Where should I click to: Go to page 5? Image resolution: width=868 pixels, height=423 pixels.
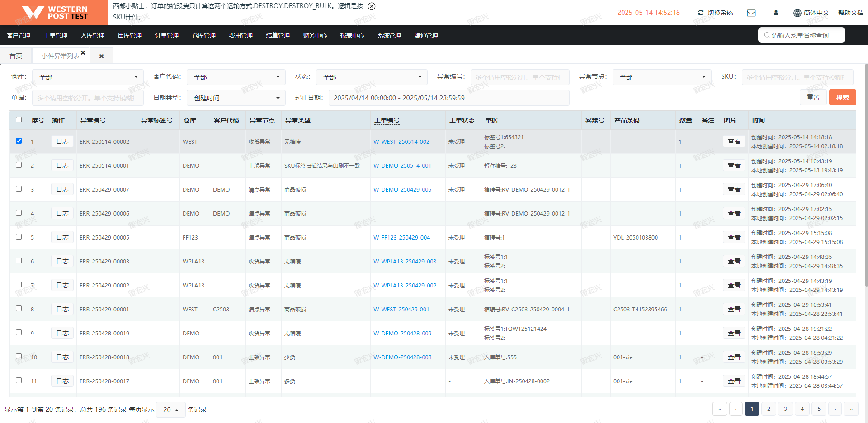click(819, 409)
